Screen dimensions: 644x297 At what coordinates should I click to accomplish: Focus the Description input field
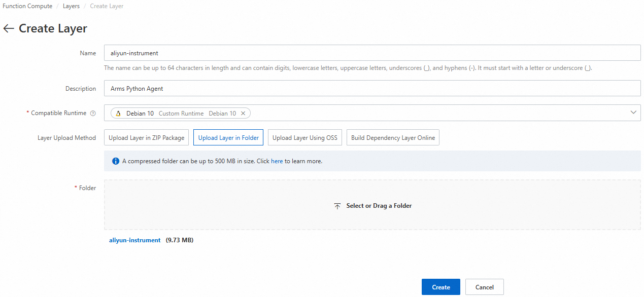pyautogui.click(x=372, y=88)
